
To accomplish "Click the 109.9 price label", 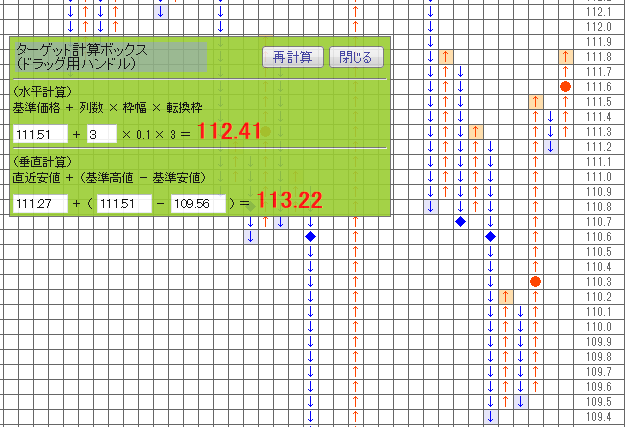I will [599, 342].
